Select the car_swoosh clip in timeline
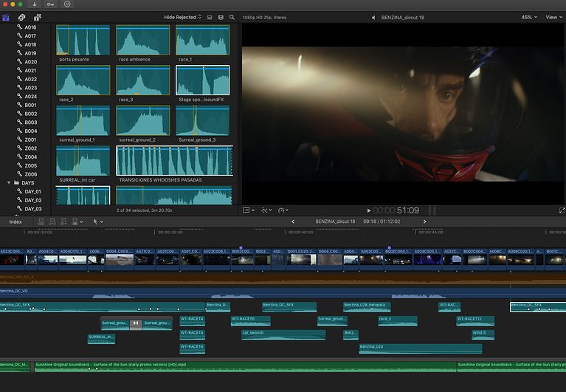This screenshot has height=392, width=566. point(283,334)
